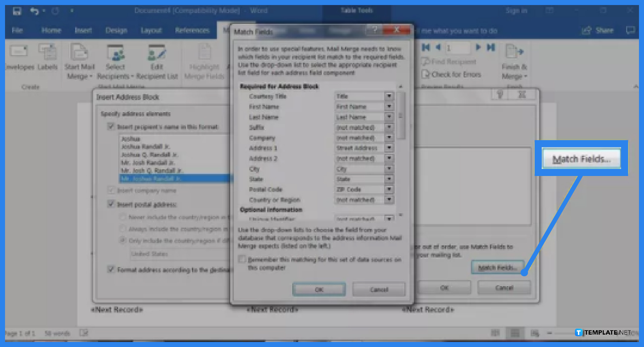Viewport: 644px width, 347px height.
Task: Go to next record arrow
Action: 478,47
